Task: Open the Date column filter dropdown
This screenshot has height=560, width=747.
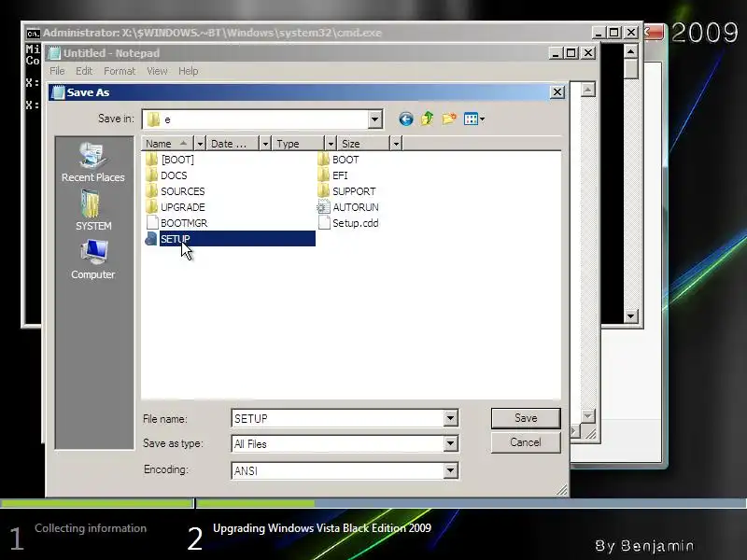Action: tap(265, 144)
